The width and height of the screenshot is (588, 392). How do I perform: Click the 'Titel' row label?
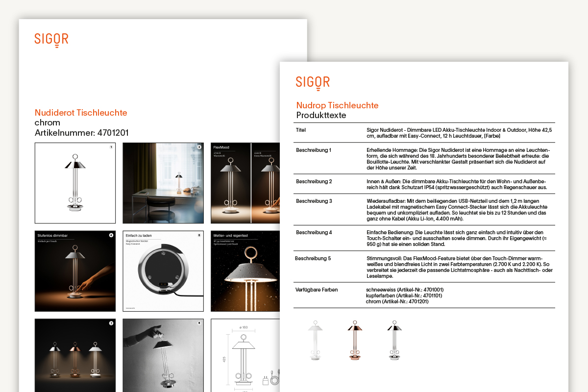coord(301,130)
